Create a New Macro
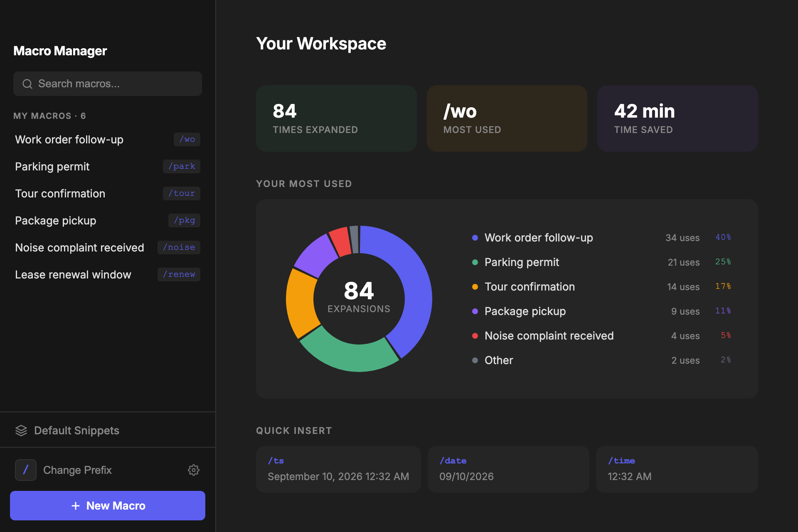The width and height of the screenshot is (798, 532). pyautogui.click(x=108, y=506)
